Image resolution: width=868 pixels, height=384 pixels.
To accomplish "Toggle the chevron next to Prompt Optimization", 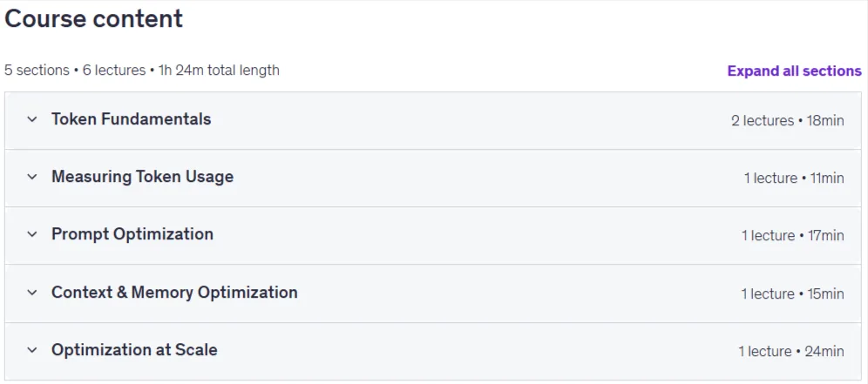I will (x=32, y=234).
